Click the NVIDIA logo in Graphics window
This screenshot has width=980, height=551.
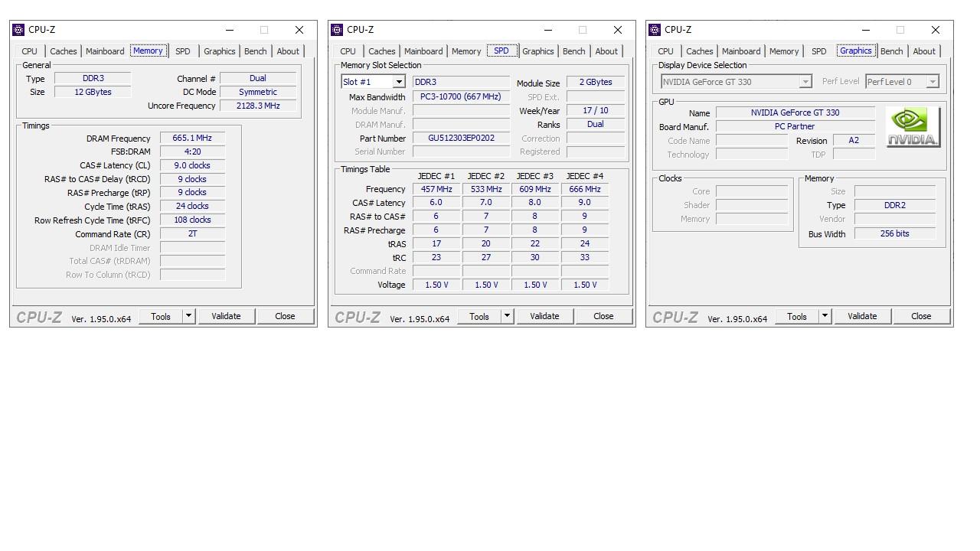[913, 127]
